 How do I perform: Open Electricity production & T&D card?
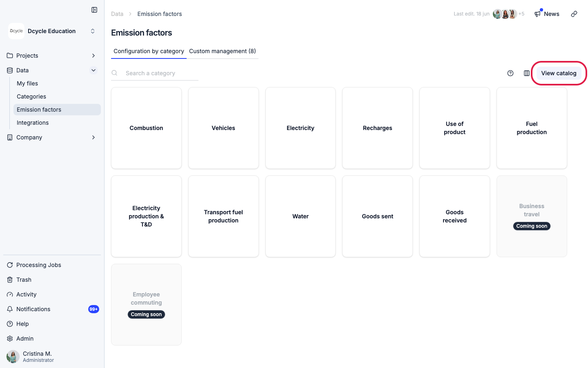[x=146, y=216]
